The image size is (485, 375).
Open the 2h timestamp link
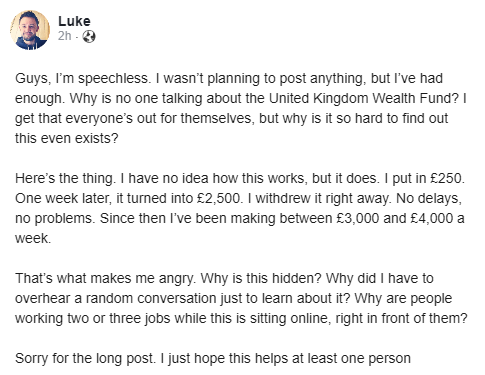pyautogui.click(x=64, y=36)
